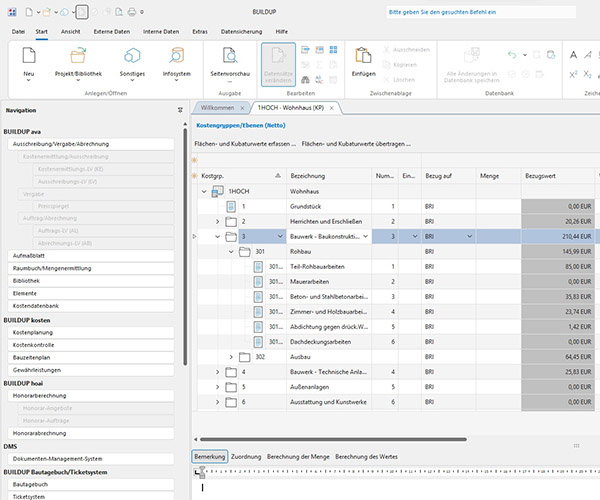This screenshot has width=600, height=500.
Task: Open the Sonstiges ribbon button
Action: (132, 64)
